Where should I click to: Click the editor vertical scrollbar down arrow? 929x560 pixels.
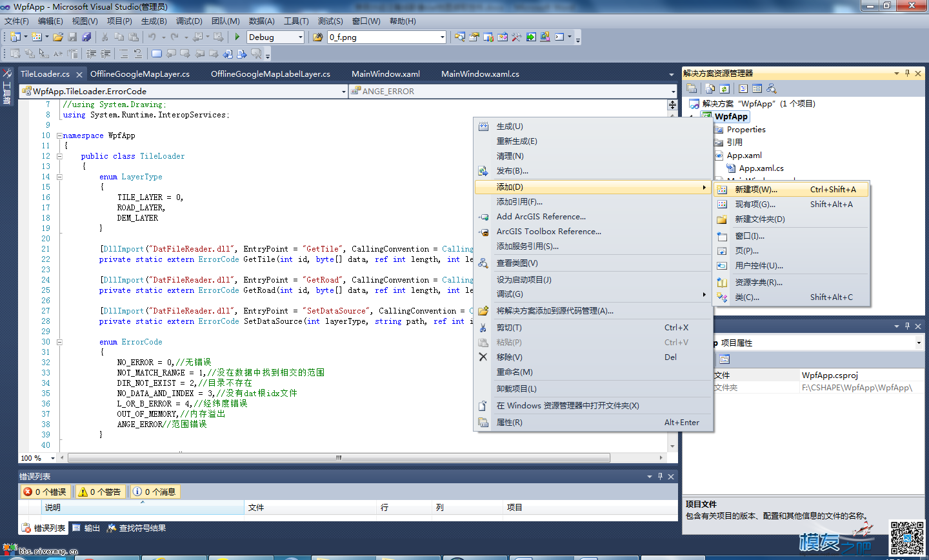(x=673, y=446)
